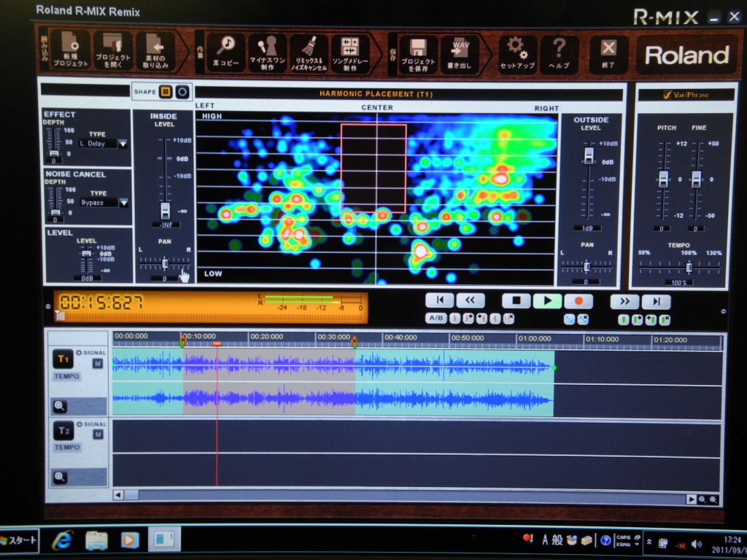Open the Windows Start (スタート) menu

pyautogui.click(x=18, y=540)
